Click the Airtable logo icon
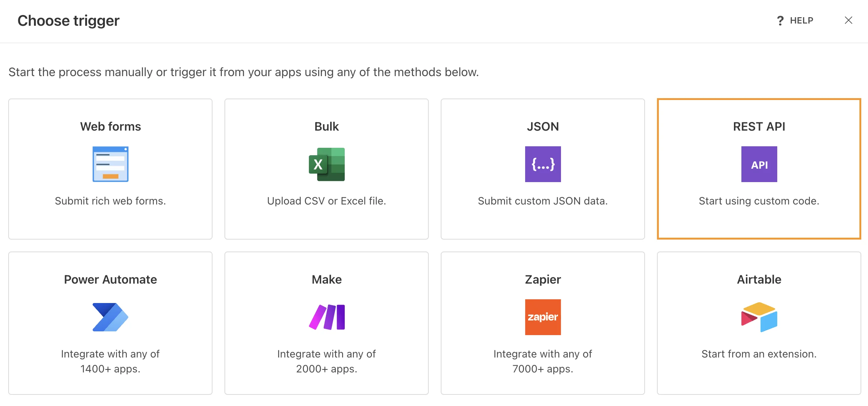 pyautogui.click(x=759, y=317)
